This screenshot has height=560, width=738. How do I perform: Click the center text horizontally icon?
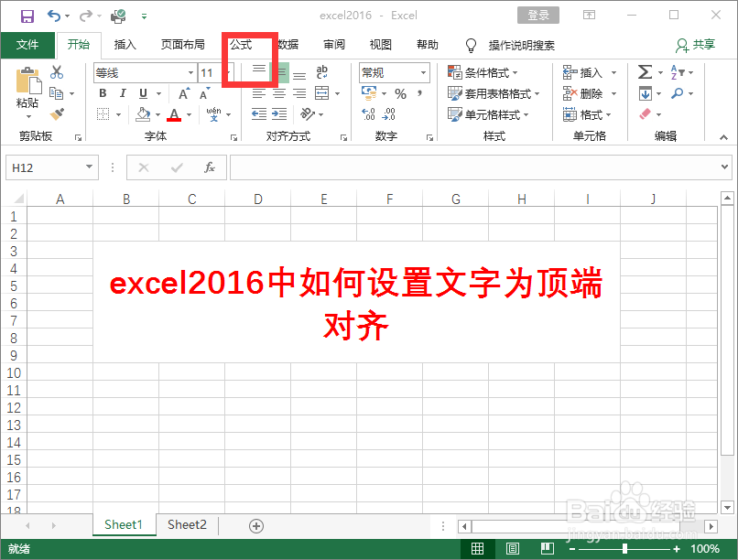point(279,93)
